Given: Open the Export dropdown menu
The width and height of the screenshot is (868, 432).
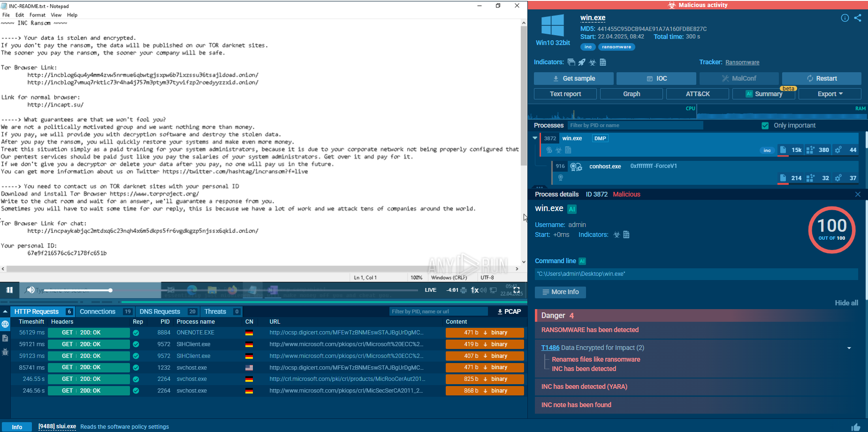Looking at the screenshot, I should (x=830, y=94).
